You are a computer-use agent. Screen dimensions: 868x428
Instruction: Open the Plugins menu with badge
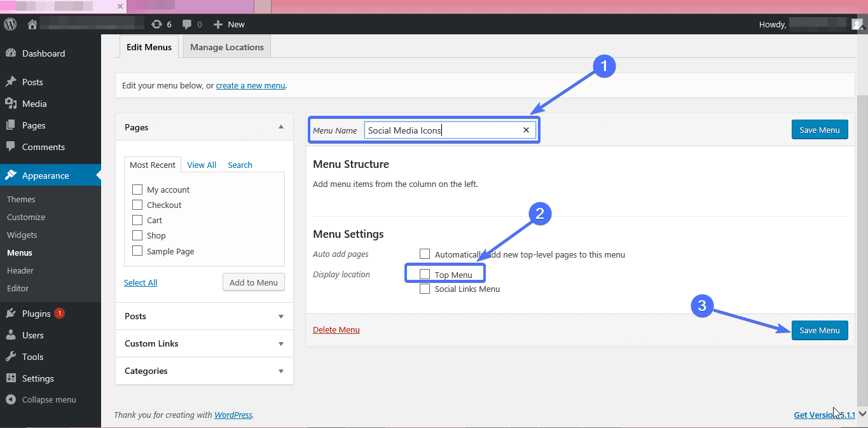pos(50,314)
